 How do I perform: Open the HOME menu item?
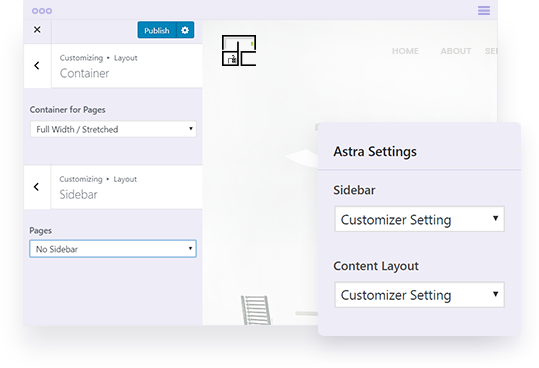[405, 51]
